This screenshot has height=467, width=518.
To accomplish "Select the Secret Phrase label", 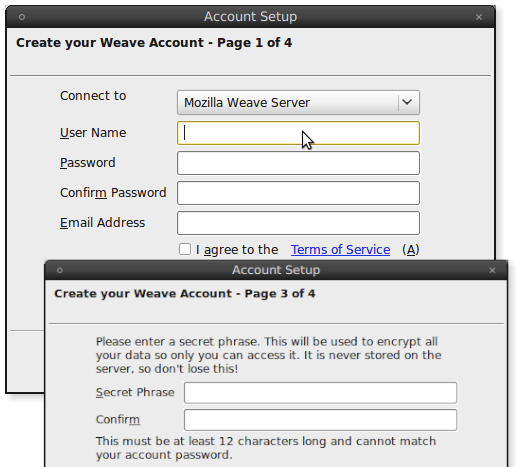I will pos(135,392).
